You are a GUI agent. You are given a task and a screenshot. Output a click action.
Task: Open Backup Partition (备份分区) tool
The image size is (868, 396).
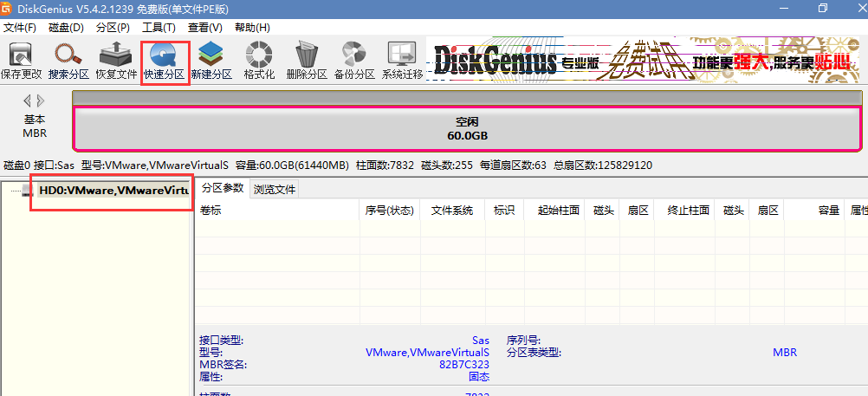coord(354,61)
